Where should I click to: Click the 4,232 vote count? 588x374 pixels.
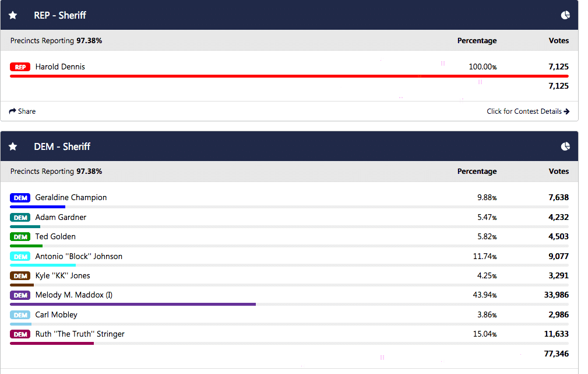point(558,217)
